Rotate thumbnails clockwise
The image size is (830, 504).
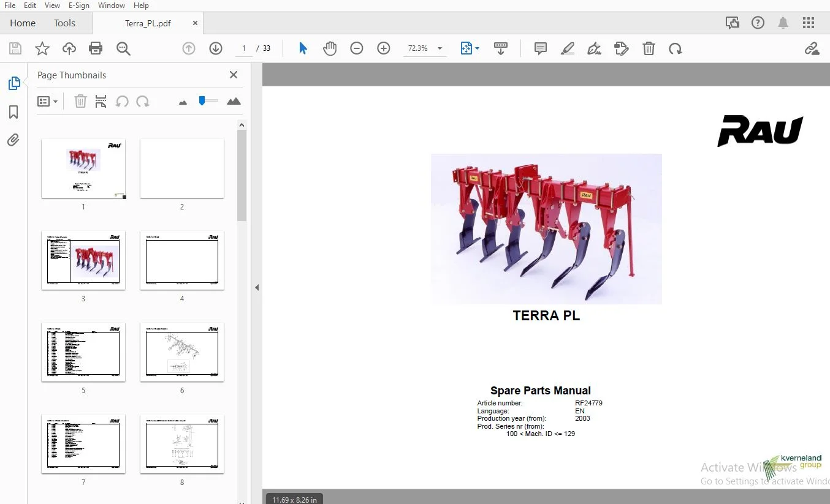(x=143, y=101)
